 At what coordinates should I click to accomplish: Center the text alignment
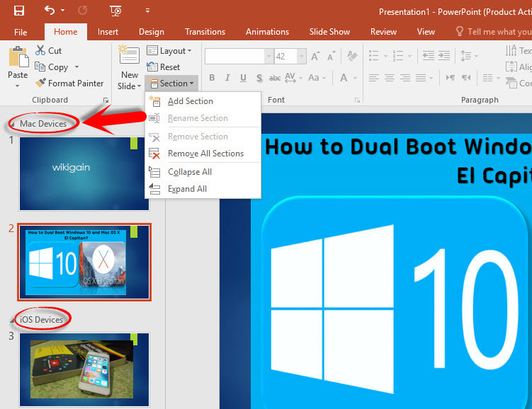coord(390,78)
